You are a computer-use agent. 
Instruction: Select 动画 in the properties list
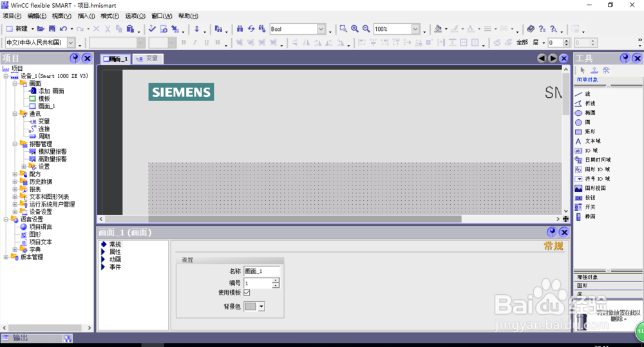click(115, 259)
